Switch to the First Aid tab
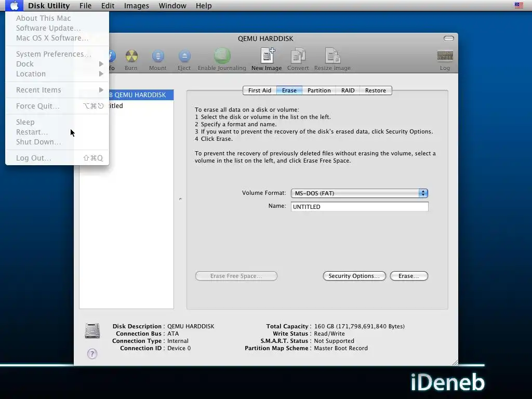Screen dimensions: 532x399 tap(260, 90)
